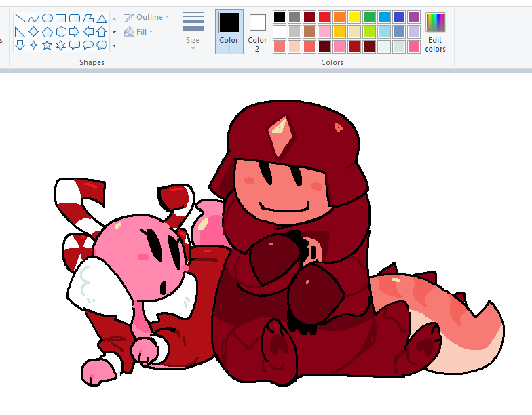
Task: Open the shape Outline dropdown
Action: tap(147, 17)
